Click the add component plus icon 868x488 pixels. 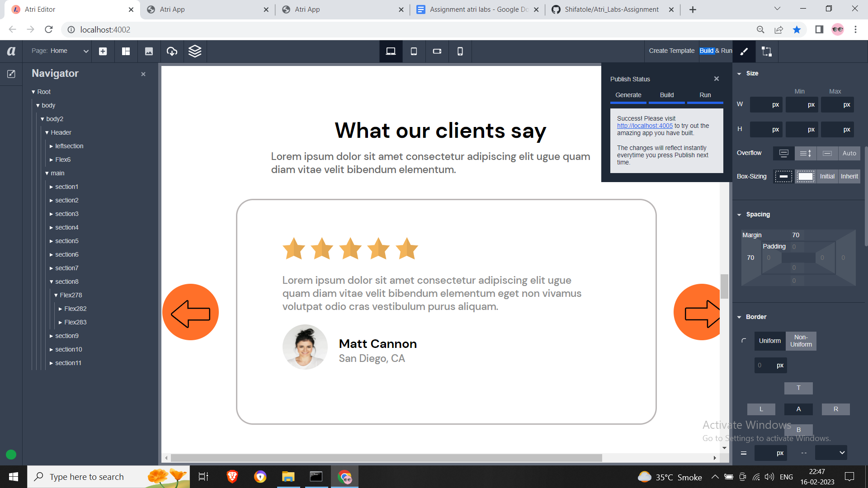pos(103,52)
